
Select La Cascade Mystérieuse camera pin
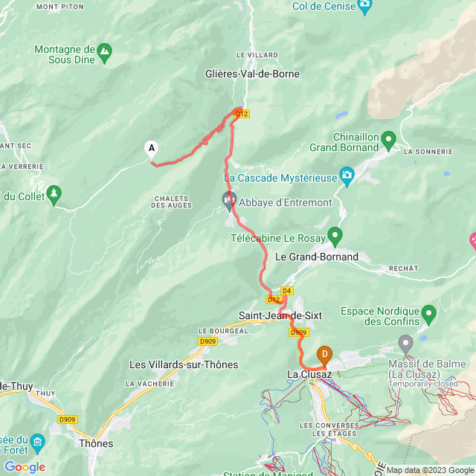(x=347, y=177)
